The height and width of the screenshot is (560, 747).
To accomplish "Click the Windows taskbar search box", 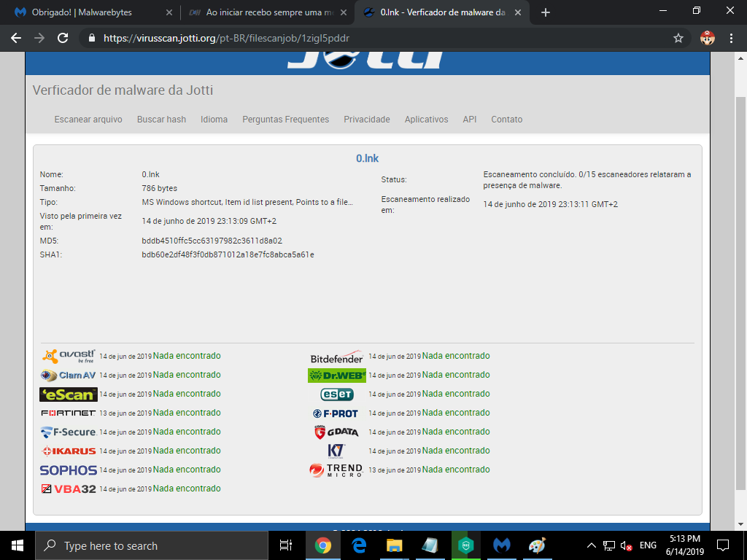I will tap(152, 545).
